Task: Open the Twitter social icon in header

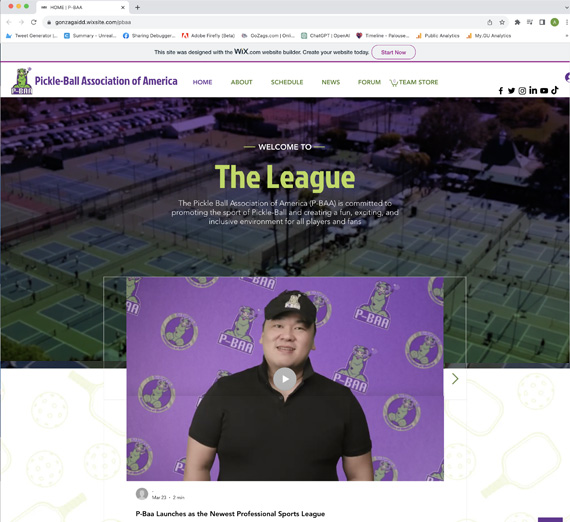Action: coord(511,91)
